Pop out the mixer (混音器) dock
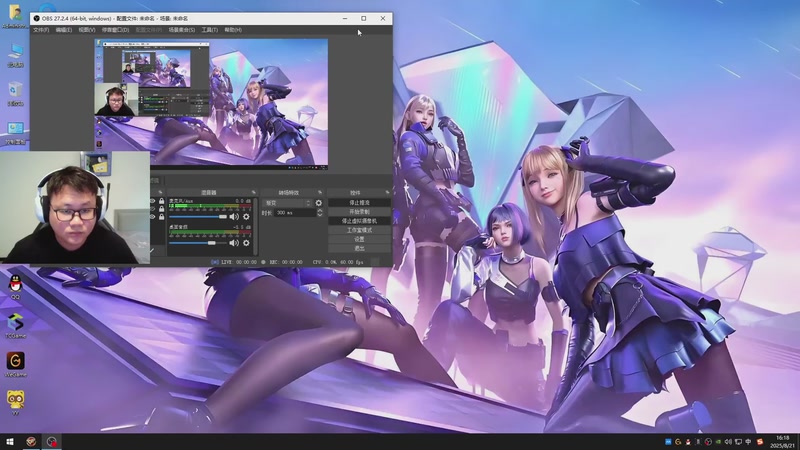This screenshot has height=450, width=800. coord(254,192)
